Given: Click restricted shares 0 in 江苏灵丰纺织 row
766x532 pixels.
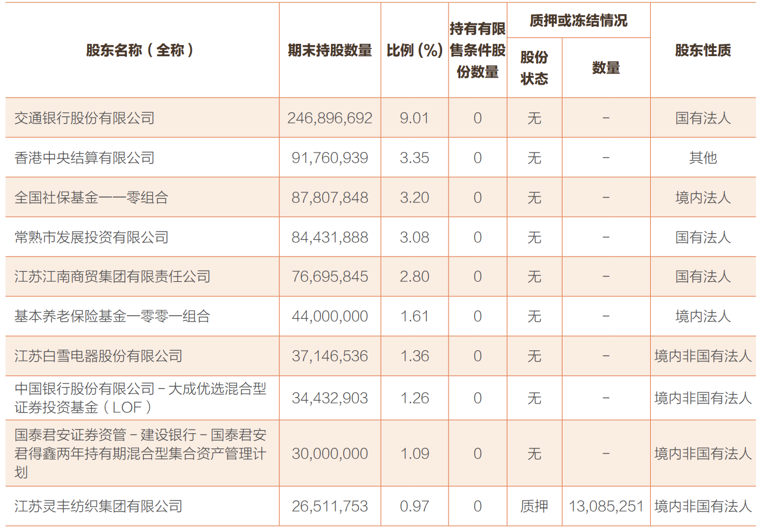Looking at the screenshot, I should click(478, 506).
